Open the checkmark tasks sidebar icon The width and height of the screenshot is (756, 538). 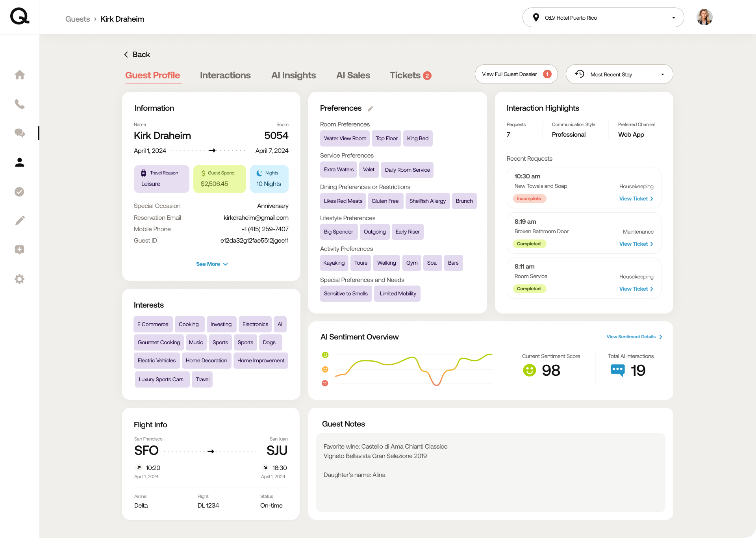[x=20, y=192]
